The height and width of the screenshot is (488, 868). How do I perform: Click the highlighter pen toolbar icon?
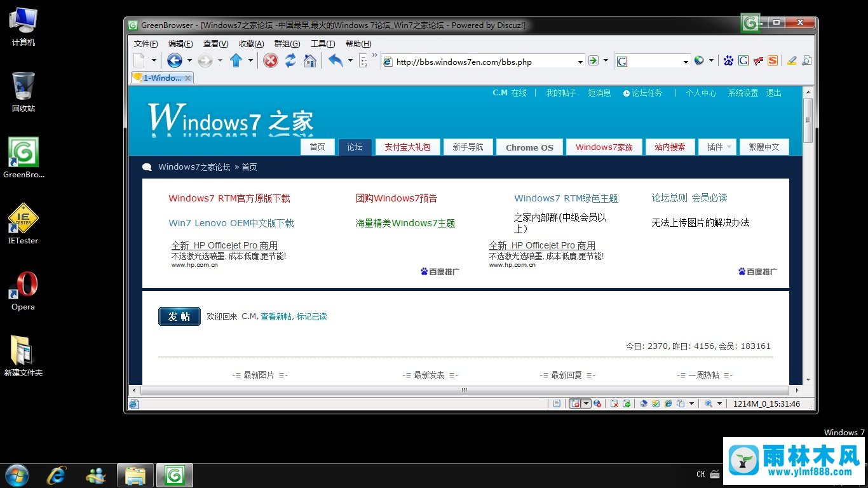click(x=792, y=61)
